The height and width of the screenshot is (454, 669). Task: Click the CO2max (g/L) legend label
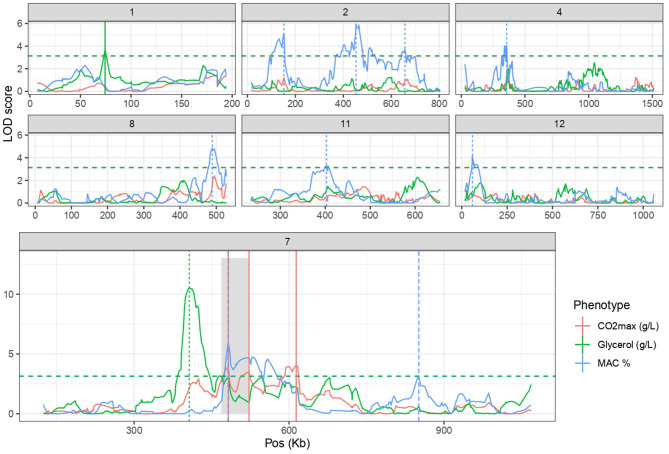[x=628, y=326]
